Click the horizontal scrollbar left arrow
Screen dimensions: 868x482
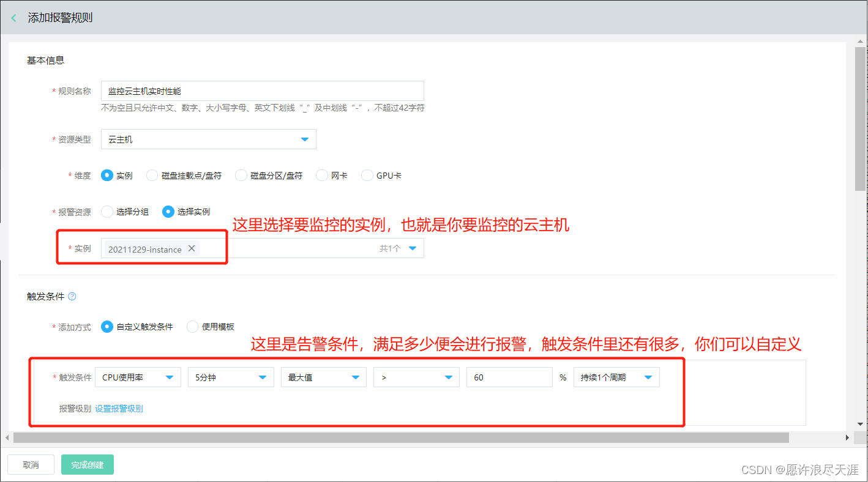7,437
